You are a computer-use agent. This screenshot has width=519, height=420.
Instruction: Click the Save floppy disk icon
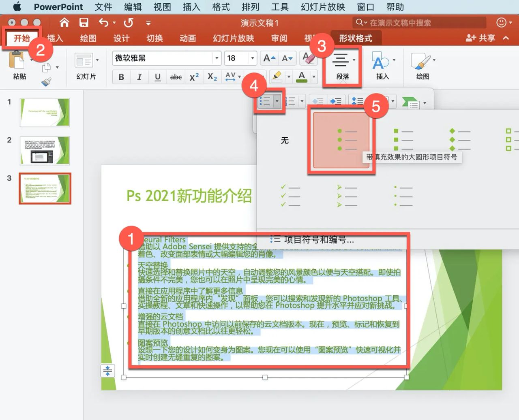coord(84,23)
